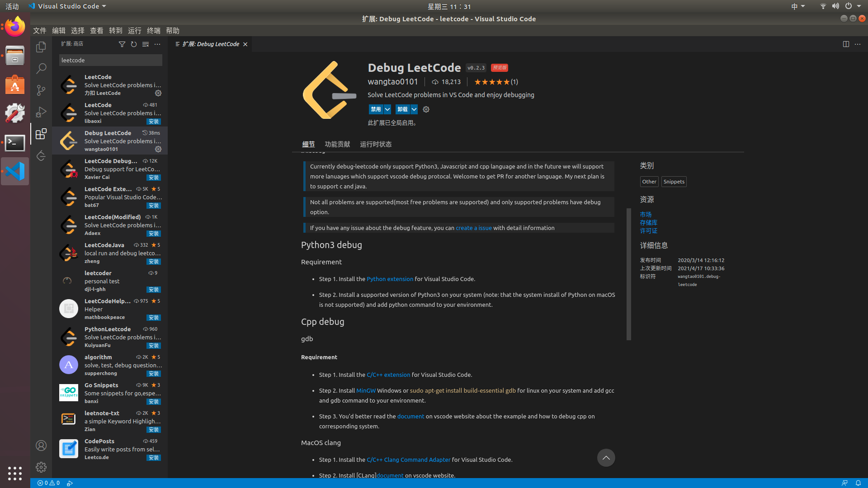Viewport: 868px width, 488px height.
Task: Open the Explorer view in activity bar
Action: (x=41, y=47)
